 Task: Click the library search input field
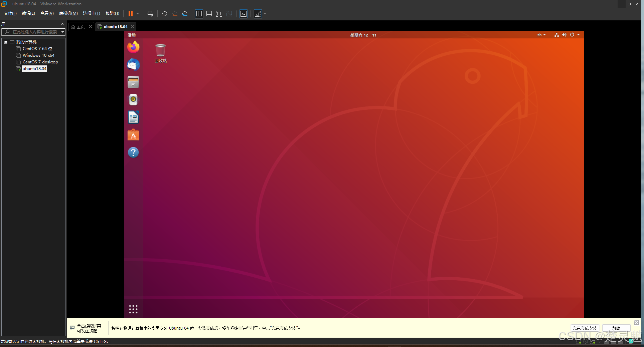pos(32,32)
